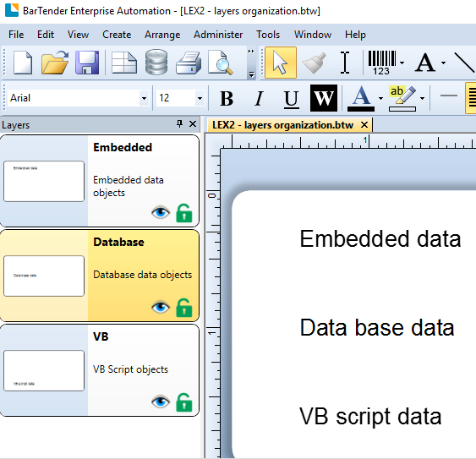Open the Arrange menu
Viewport: 476px width, 459px height.
click(x=162, y=35)
